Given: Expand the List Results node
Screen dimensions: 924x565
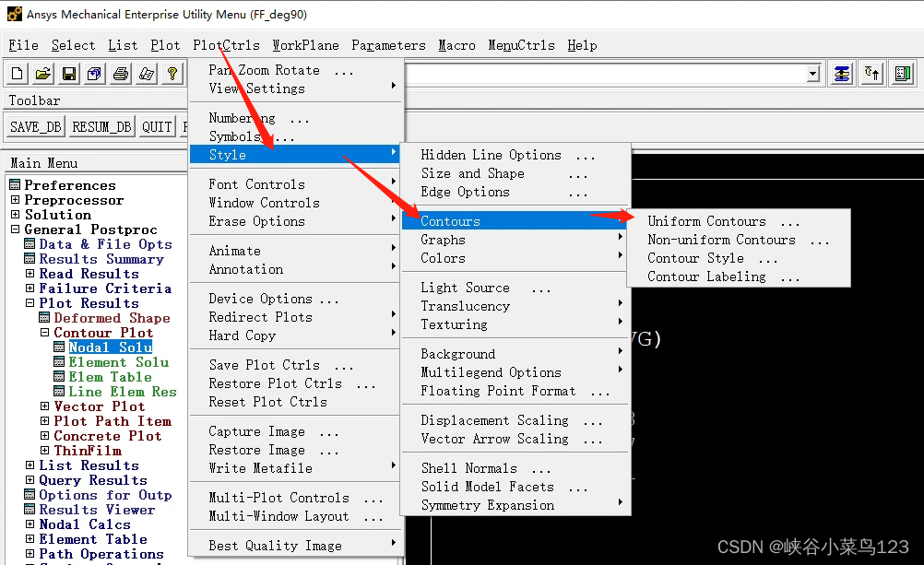Looking at the screenshot, I should (x=30, y=465).
